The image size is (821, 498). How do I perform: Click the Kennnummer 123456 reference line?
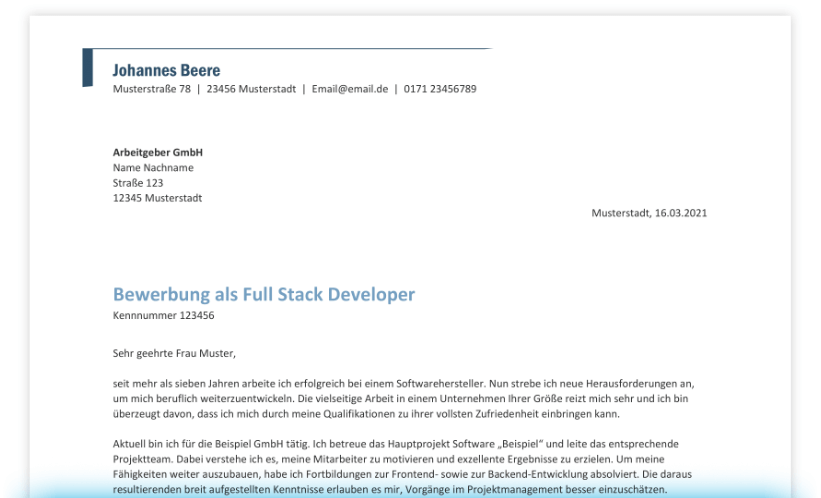pyautogui.click(x=163, y=315)
